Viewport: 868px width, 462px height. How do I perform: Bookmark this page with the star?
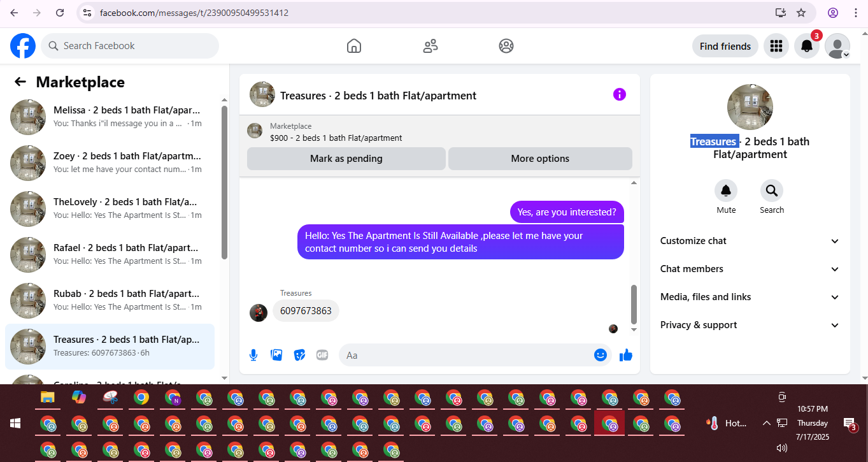click(x=802, y=13)
